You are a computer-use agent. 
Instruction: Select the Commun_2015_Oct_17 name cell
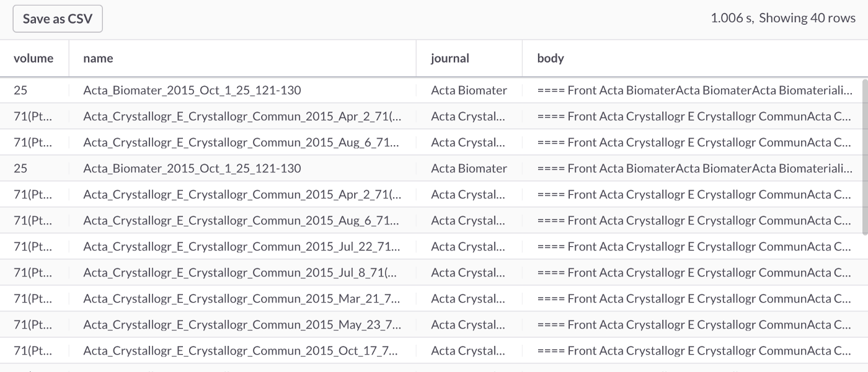tap(242, 350)
